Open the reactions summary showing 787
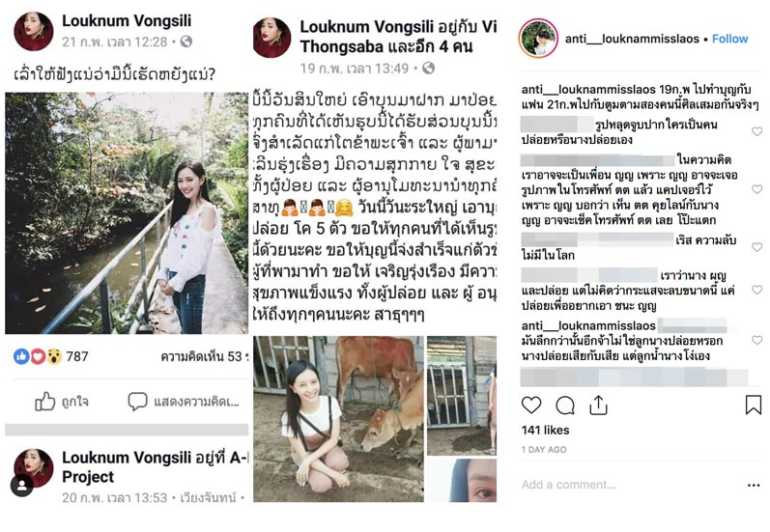This screenshot has height=532, width=770. [x=51, y=356]
